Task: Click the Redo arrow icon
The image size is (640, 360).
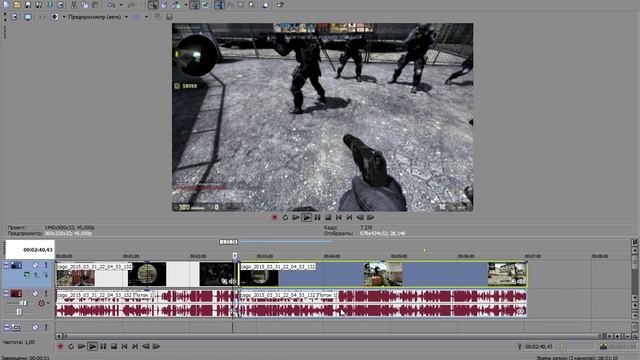Action: point(131,5)
